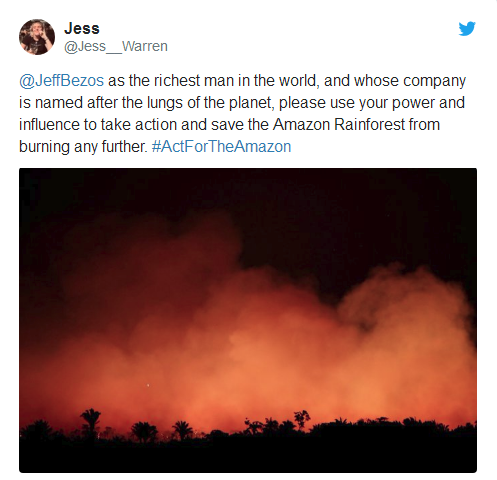Click the words 'burning any further'
The height and width of the screenshot is (480, 497).
(83, 147)
